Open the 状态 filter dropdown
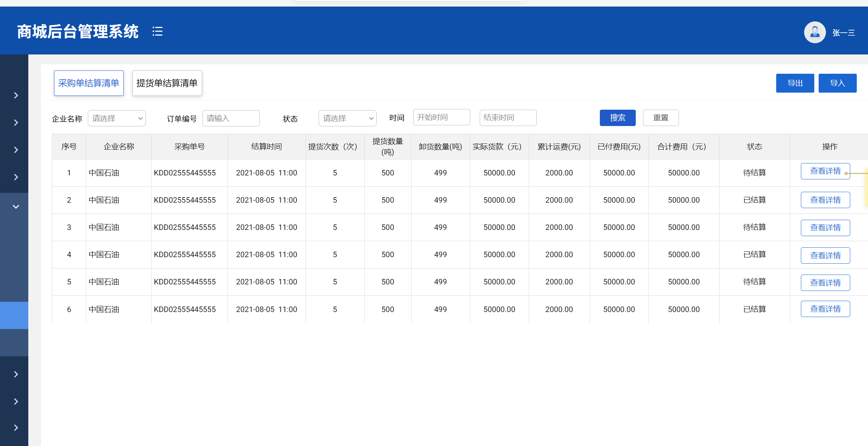 point(348,118)
